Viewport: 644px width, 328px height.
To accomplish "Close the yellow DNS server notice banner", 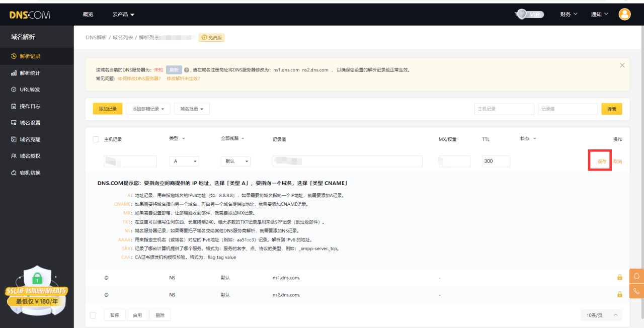I will click(x=622, y=65).
